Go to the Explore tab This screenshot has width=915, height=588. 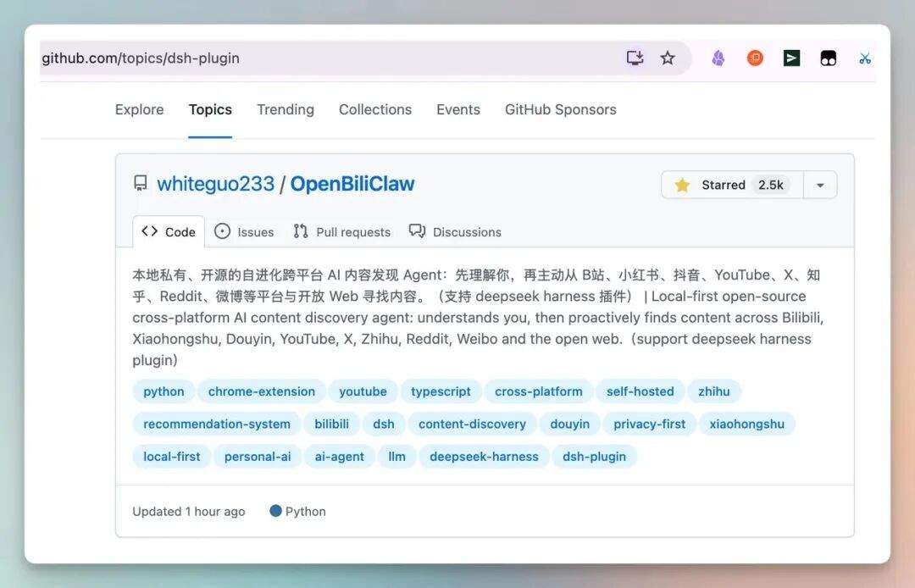(x=140, y=109)
